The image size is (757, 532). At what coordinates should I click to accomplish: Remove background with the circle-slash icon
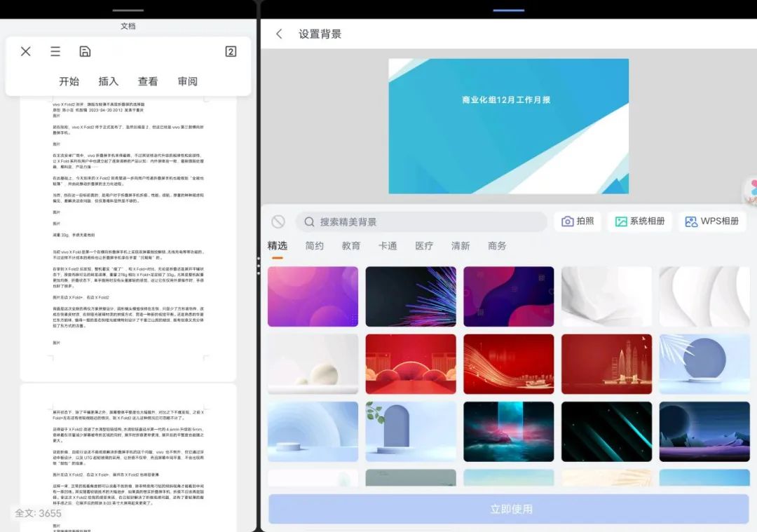click(279, 221)
